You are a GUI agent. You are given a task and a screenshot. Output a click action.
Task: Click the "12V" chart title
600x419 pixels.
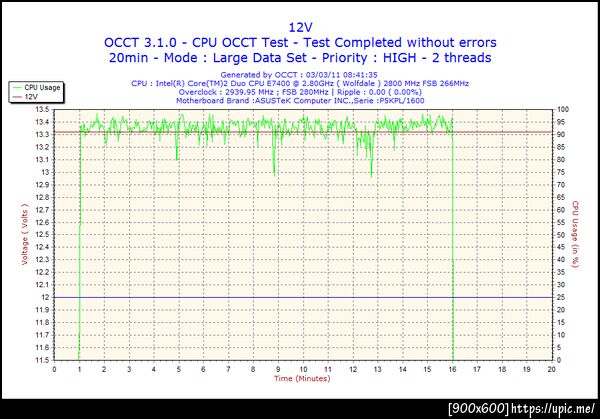coord(300,27)
